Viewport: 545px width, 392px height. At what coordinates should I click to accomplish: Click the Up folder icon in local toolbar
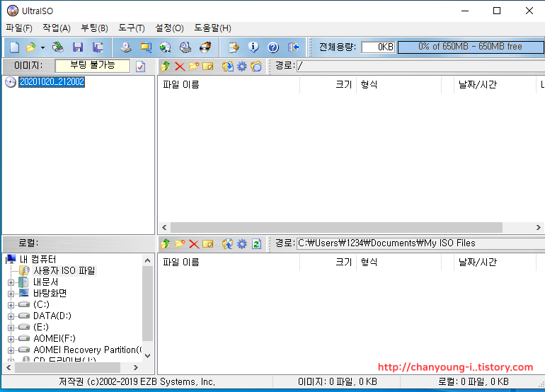click(166, 243)
